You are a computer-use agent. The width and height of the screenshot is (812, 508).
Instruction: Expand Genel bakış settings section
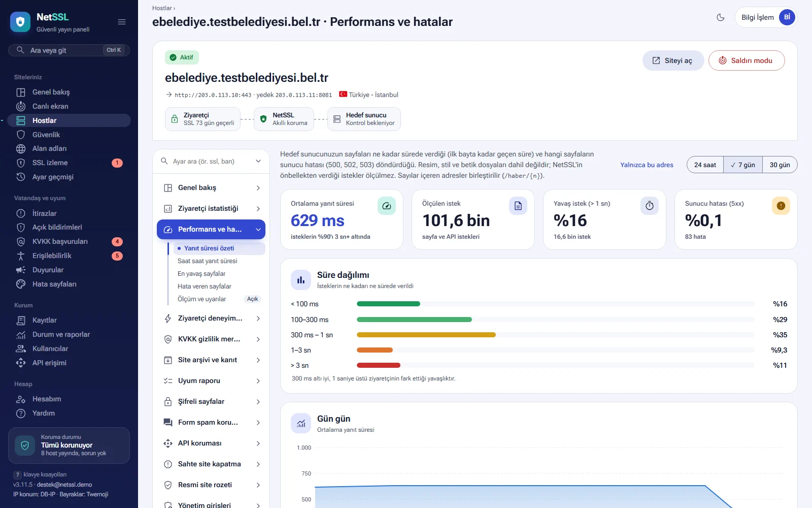coord(211,188)
